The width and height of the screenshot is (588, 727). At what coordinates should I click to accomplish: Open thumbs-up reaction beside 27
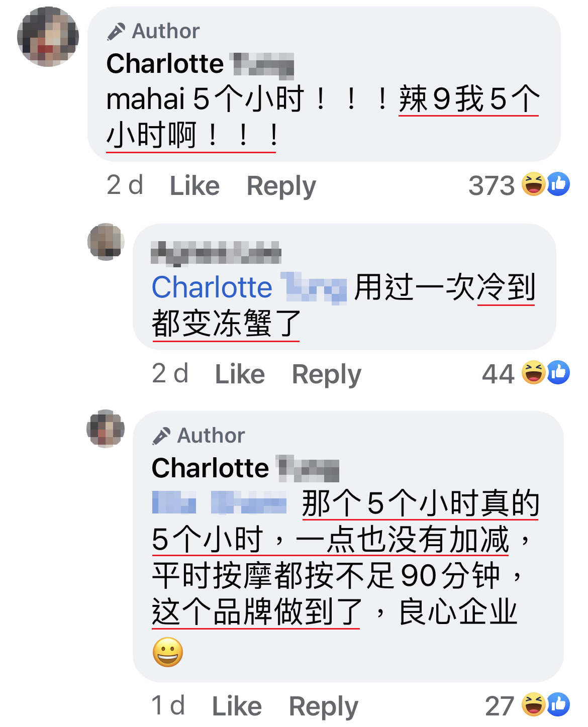(x=558, y=704)
